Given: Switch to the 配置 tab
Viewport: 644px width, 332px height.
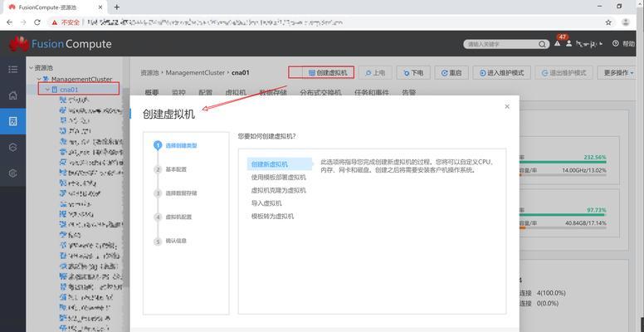Looking at the screenshot, I should point(205,93).
